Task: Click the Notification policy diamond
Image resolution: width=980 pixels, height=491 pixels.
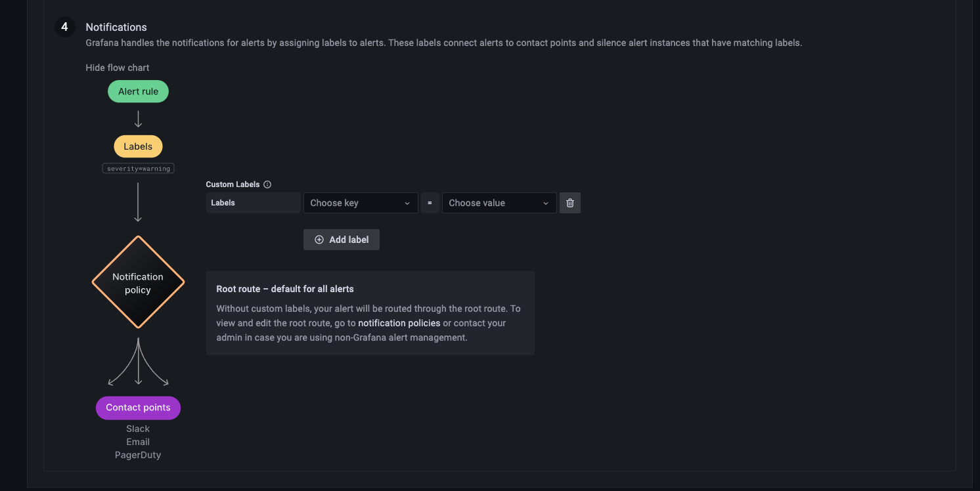Action: tap(138, 282)
